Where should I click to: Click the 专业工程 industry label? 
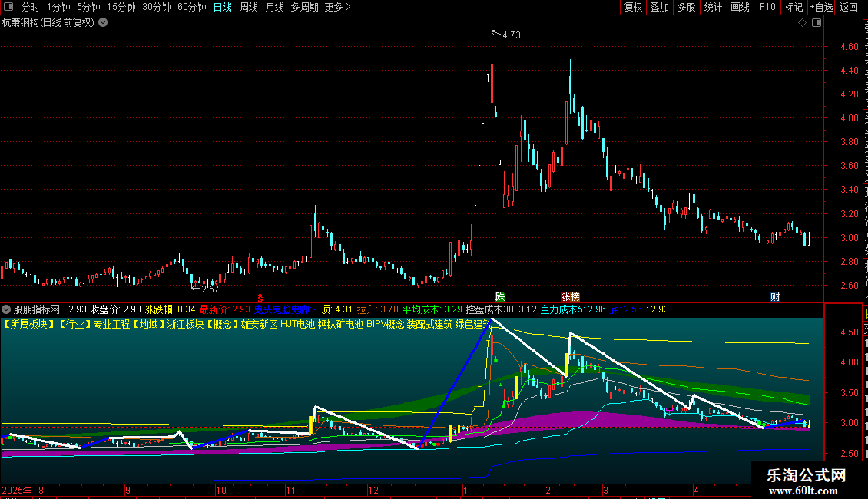pyautogui.click(x=111, y=324)
